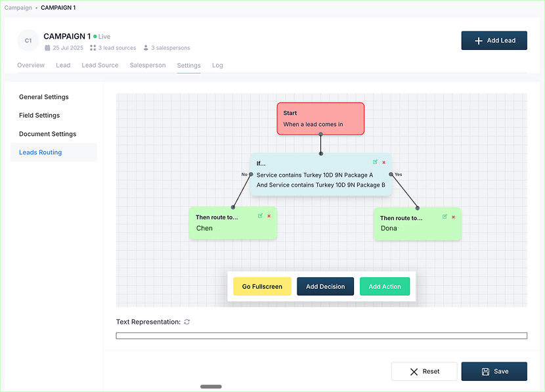This screenshot has height=392, width=545.
Task: Switch to the Overview tab
Action: click(30, 65)
